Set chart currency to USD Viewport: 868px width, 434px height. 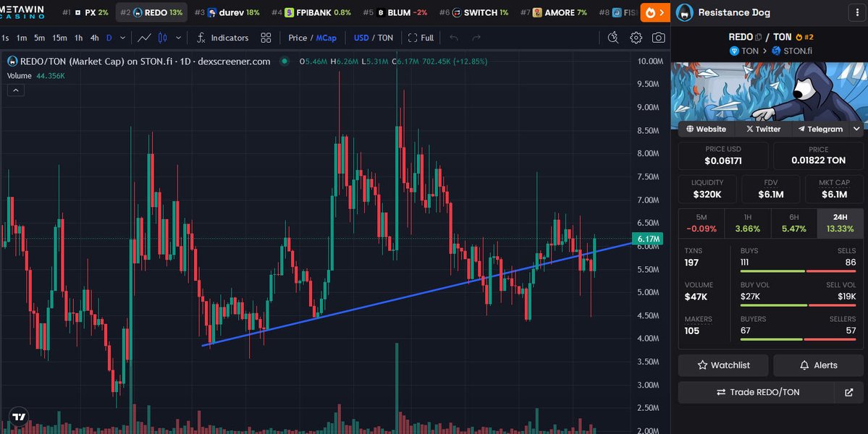(361, 38)
